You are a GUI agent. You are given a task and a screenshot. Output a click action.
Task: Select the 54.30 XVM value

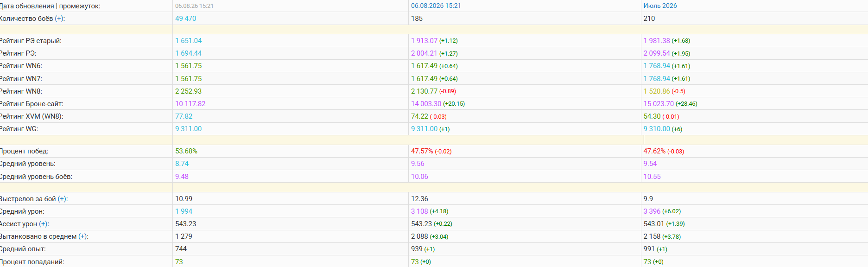[652, 116]
